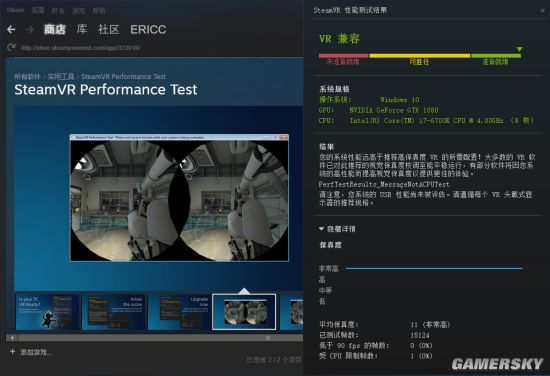The width and height of the screenshot is (550, 376).
Task: Reload the store page with refresh icon
Action: [x=12, y=47]
